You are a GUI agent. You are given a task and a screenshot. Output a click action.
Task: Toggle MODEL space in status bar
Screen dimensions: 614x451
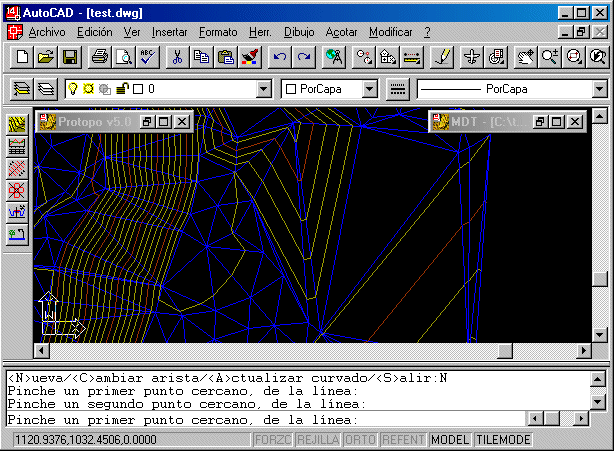(x=450, y=440)
